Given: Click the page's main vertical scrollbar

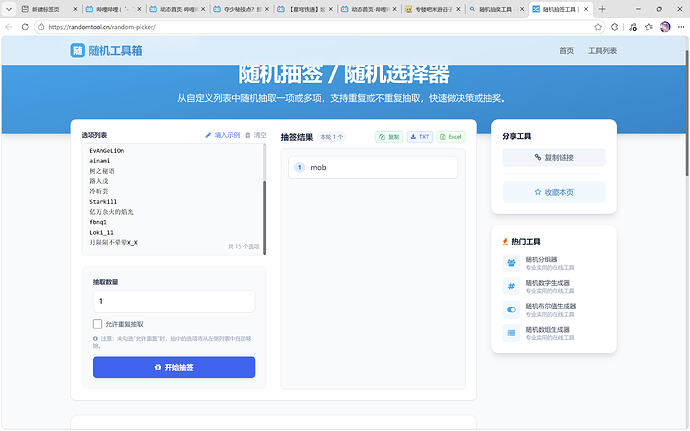Looking at the screenshot, I should [686, 114].
